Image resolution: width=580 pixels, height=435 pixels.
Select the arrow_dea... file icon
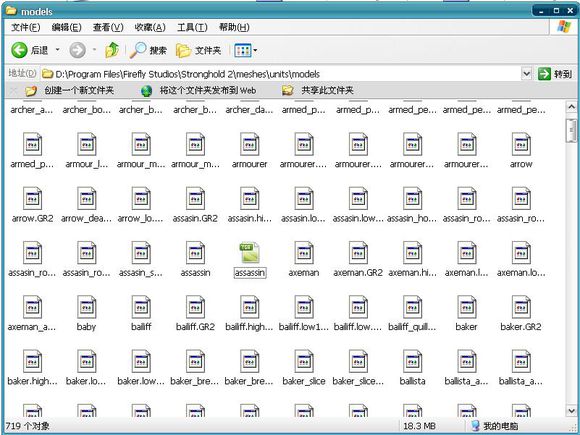87,199
